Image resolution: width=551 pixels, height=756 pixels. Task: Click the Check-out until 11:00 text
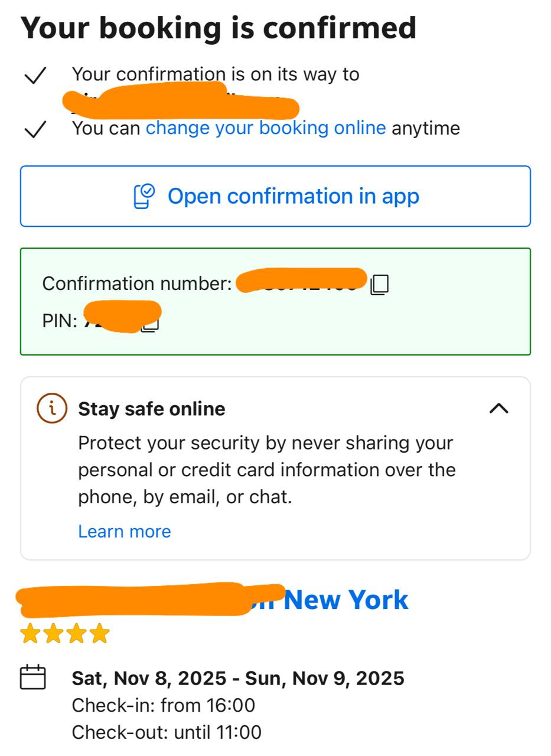(x=167, y=732)
